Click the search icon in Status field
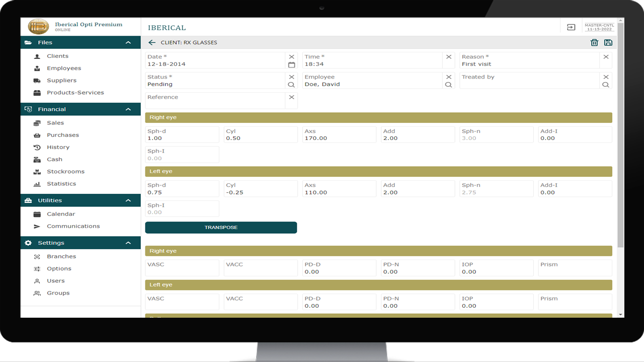644x362 pixels. (291, 85)
